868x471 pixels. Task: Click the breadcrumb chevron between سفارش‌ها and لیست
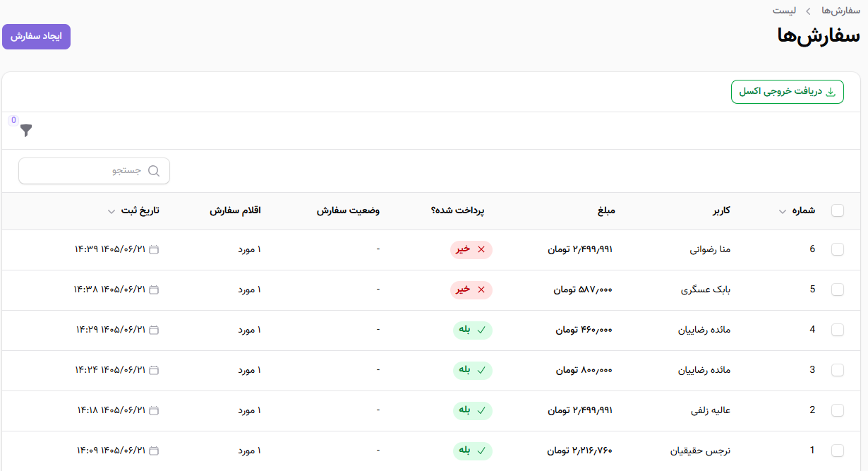coord(808,11)
